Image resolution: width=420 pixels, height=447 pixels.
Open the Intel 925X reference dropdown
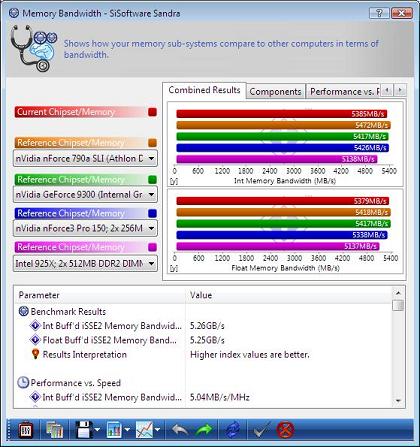click(85, 263)
